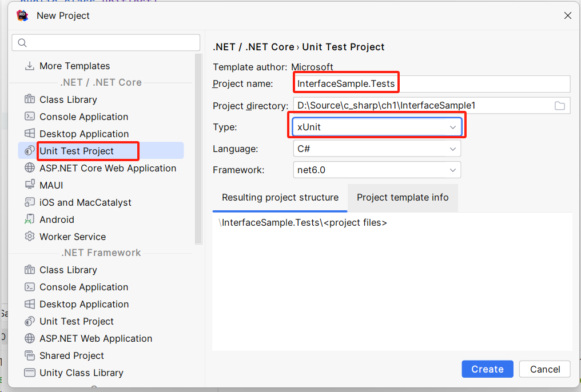Screen dimensions: 581x392
Task: Switch to Project template info tab
Action: pos(403,198)
